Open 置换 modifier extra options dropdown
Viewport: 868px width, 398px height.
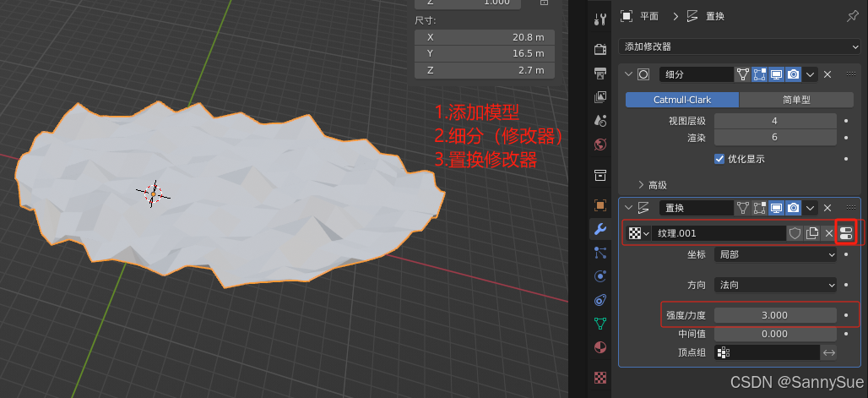pos(811,208)
